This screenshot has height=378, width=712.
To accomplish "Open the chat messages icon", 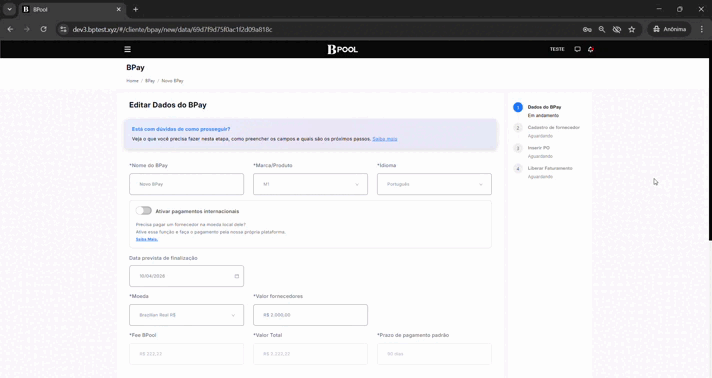I will point(578,49).
